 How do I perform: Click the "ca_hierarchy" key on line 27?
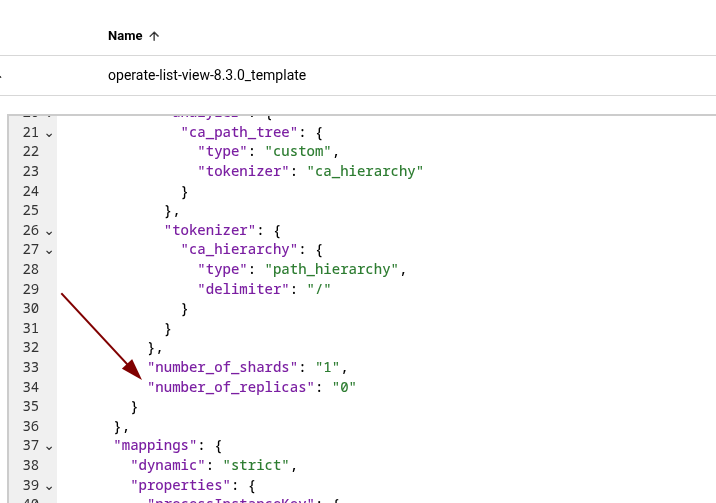pyautogui.click(x=239, y=250)
